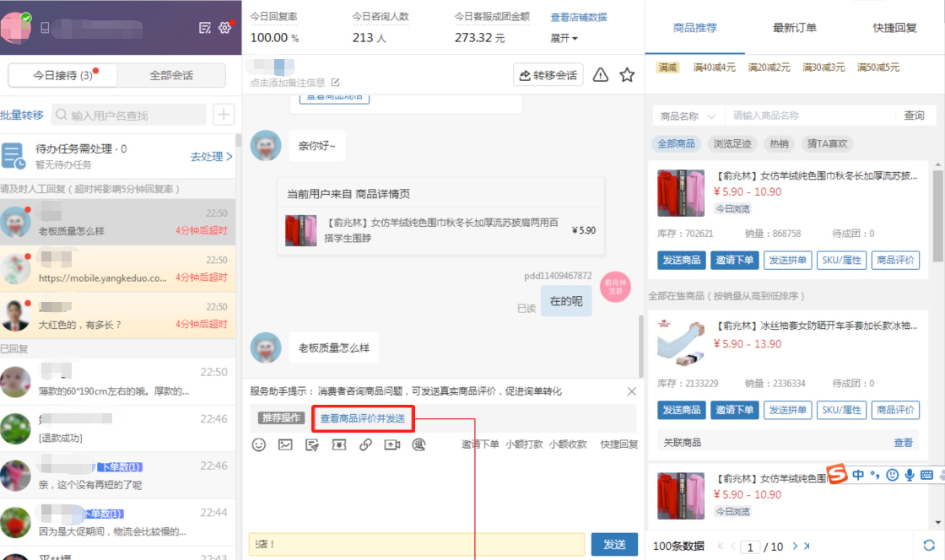Click edit icon next to 点击添加备注信息
Image resolution: width=945 pixels, height=560 pixels.
pyautogui.click(x=335, y=83)
